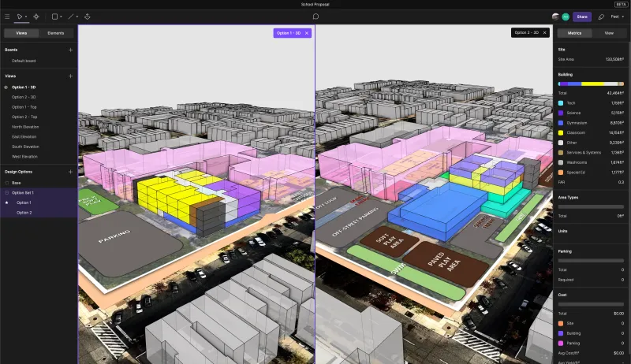Image resolution: width=631 pixels, height=364 pixels.
Task: Click the import/download tool icon
Action: coord(88,16)
